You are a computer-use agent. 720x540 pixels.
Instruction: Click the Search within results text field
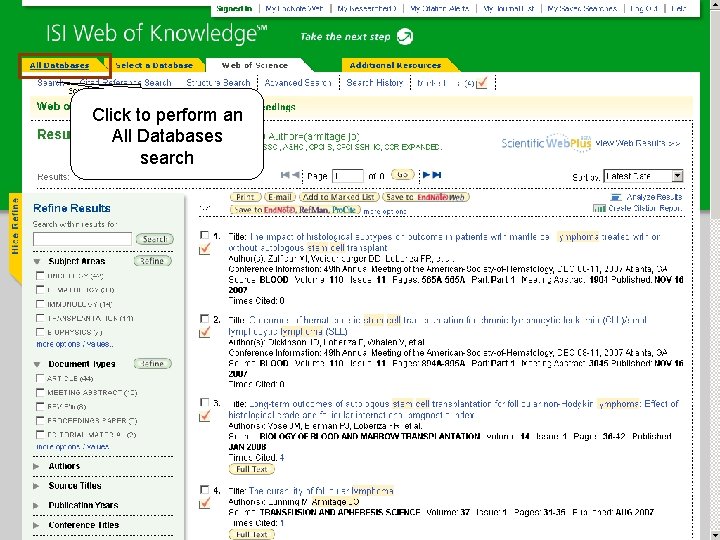coord(82,239)
